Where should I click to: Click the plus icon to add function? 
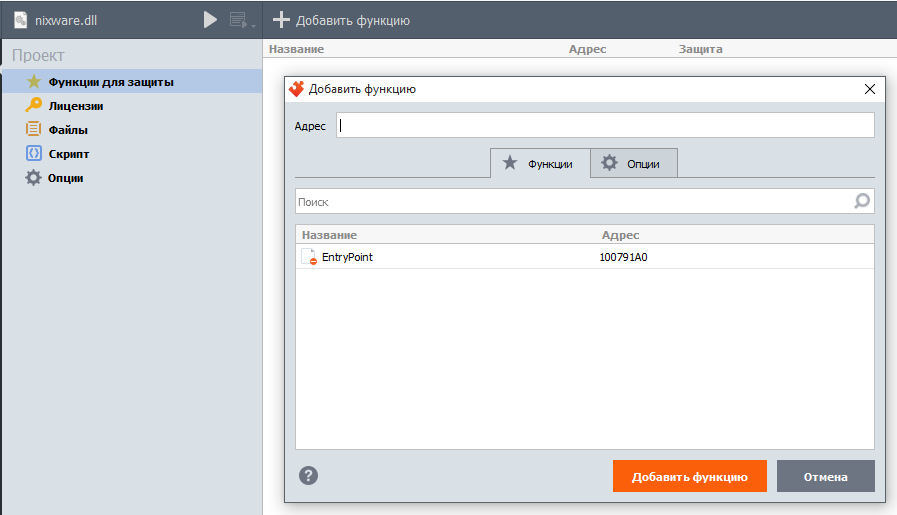[282, 20]
